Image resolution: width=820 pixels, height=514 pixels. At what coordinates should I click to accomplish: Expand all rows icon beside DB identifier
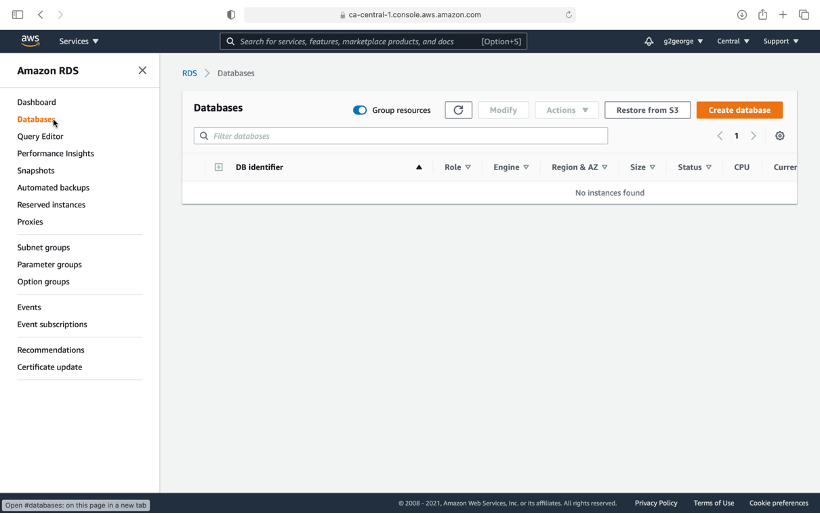219,167
